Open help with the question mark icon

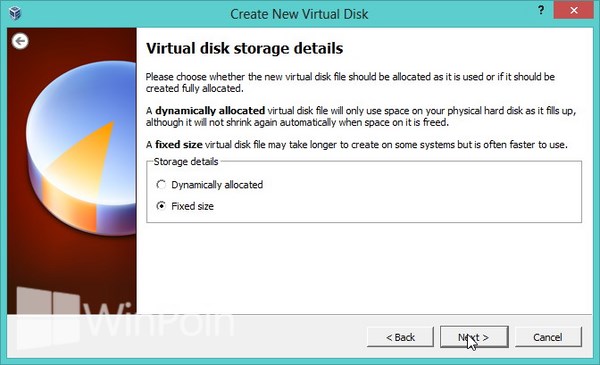[541, 10]
